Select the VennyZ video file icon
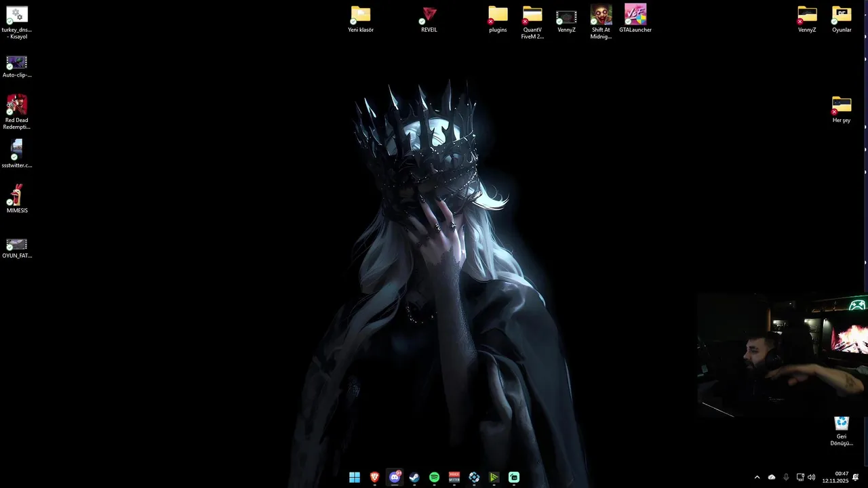 click(x=566, y=20)
